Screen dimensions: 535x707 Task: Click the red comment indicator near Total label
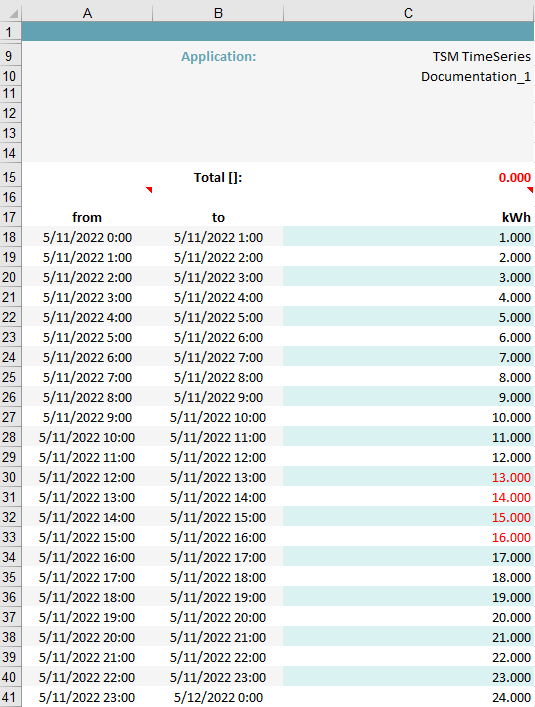coord(149,190)
